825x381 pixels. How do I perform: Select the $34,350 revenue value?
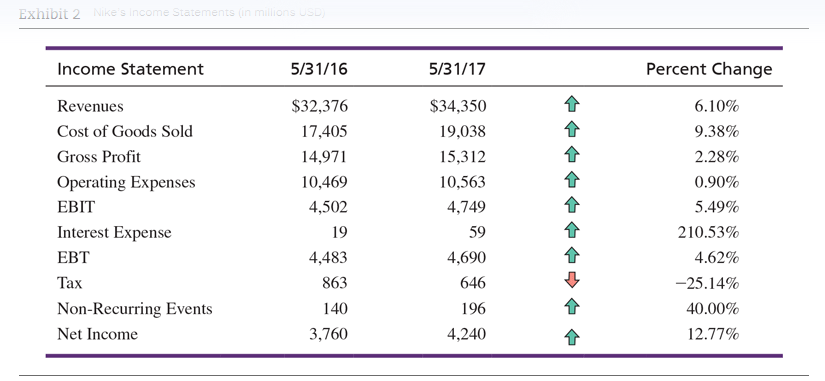[x=458, y=106]
